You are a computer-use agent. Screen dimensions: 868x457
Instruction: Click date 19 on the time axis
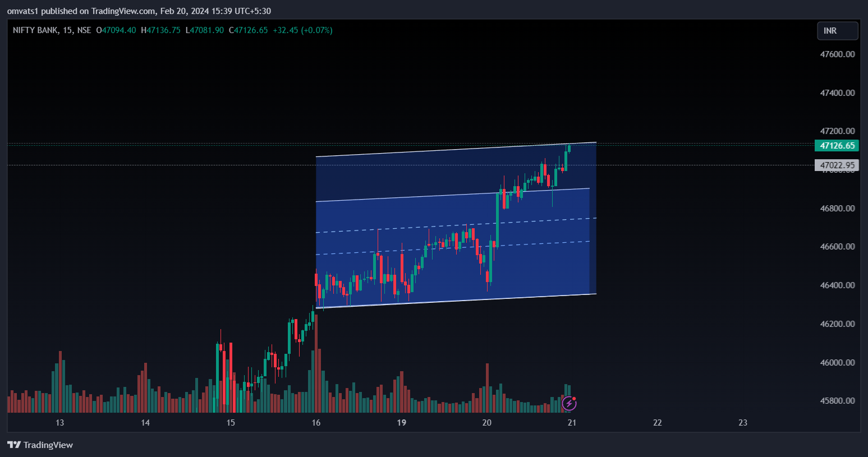pos(402,423)
